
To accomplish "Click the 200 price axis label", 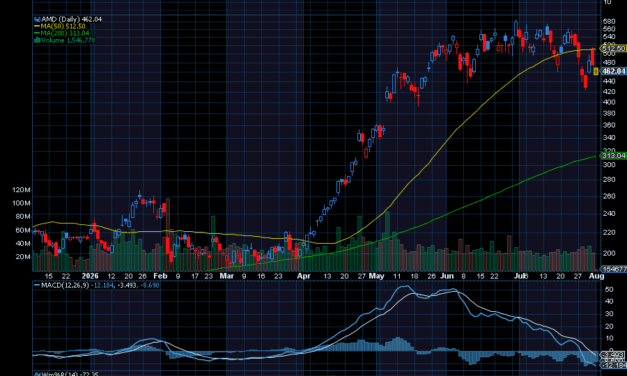I will (609, 253).
